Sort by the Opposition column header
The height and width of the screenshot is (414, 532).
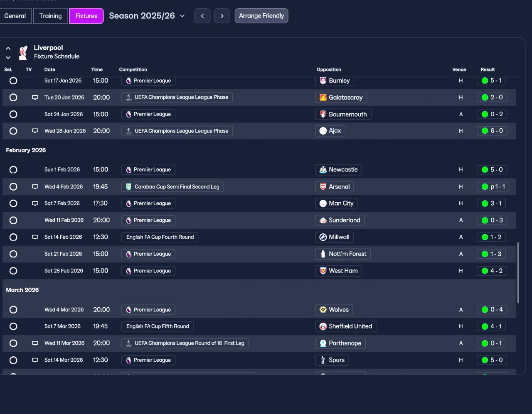[x=329, y=69]
